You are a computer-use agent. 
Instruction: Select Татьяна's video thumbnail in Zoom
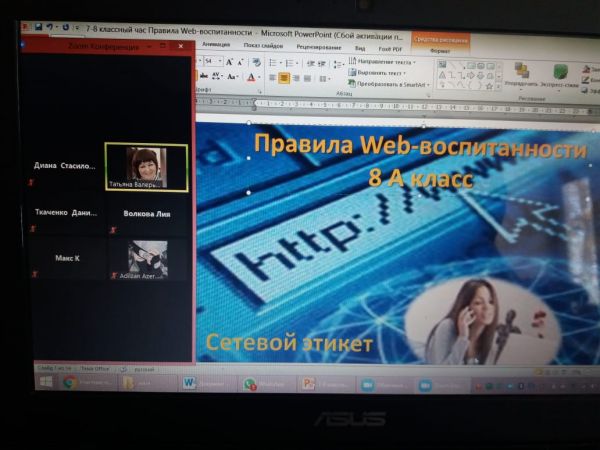click(146, 167)
